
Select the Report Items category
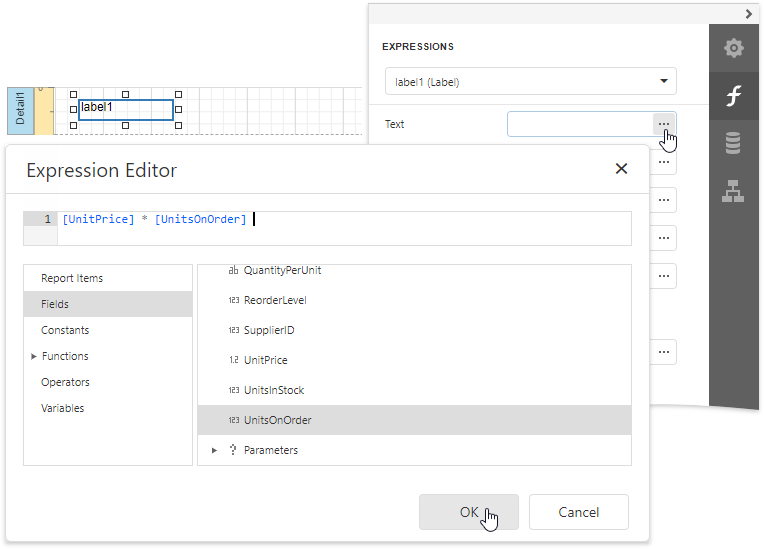pyautogui.click(x=72, y=278)
